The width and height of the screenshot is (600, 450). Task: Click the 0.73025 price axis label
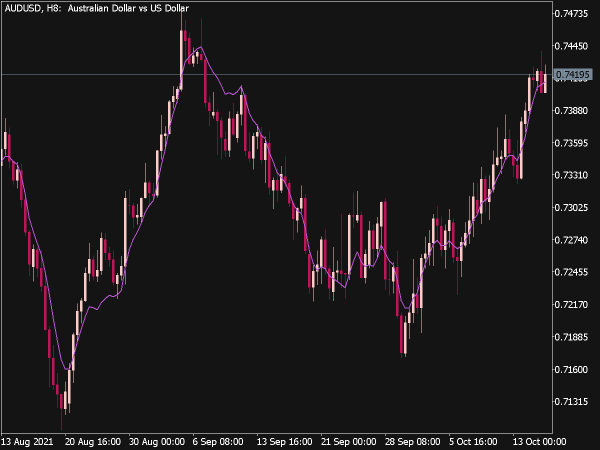coord(571,207)
